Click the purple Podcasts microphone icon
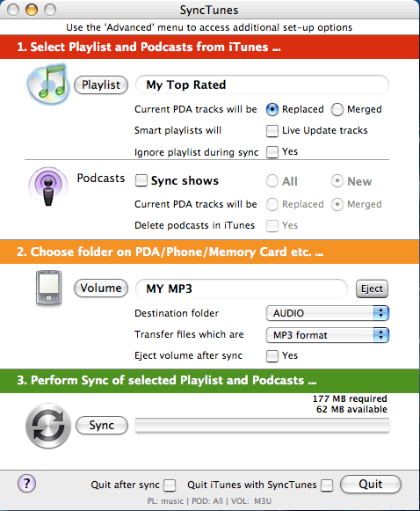Viewport: 420px width, 511px height. pos(48,186)
